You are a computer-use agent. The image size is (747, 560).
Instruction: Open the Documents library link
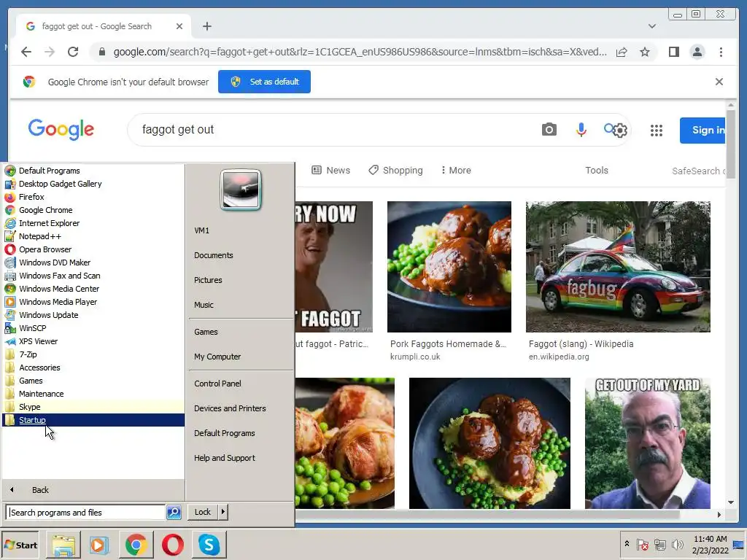coord(214,255)
